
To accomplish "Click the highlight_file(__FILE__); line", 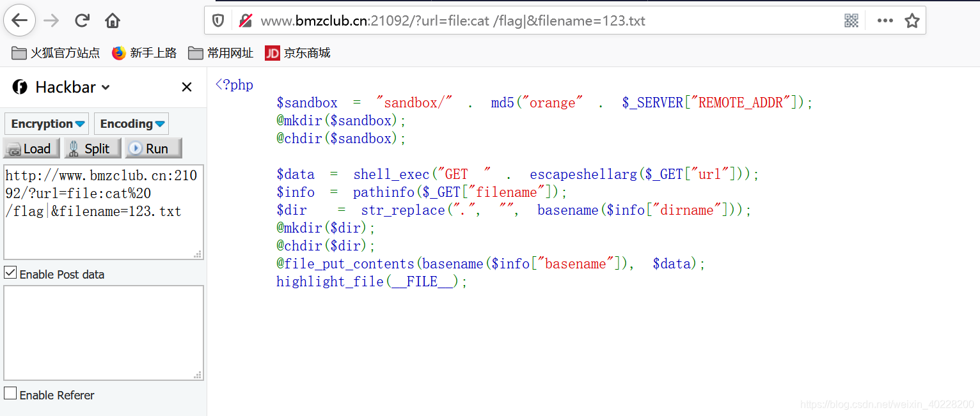I will pos(372,281).
